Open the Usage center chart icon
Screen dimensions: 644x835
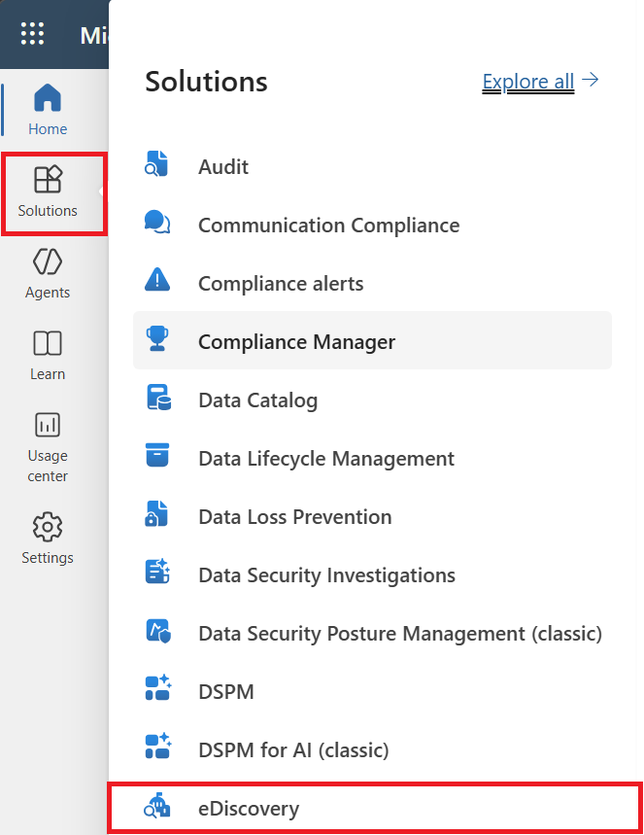[x=48, y=425]
